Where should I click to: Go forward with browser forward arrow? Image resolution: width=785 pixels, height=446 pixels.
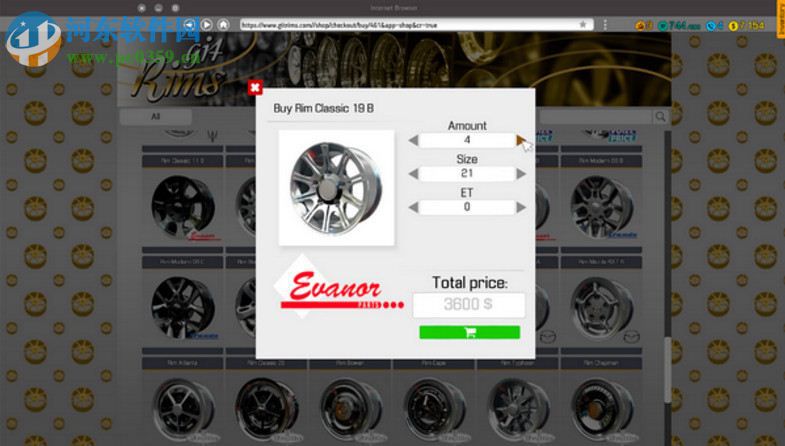[206, 25]
